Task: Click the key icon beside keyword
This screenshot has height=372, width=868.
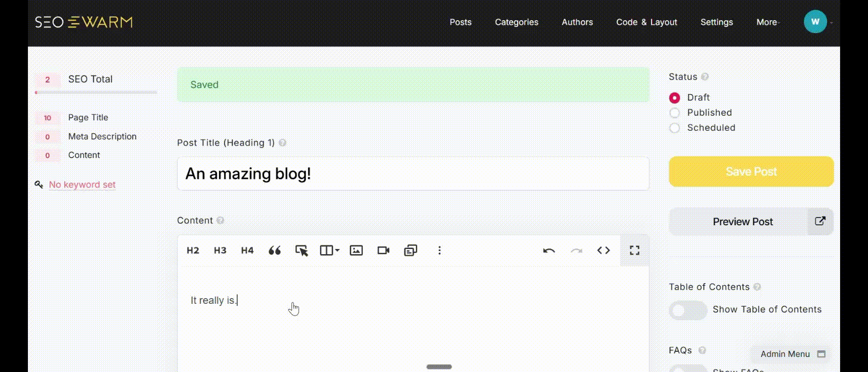Action: click(39, 184)
